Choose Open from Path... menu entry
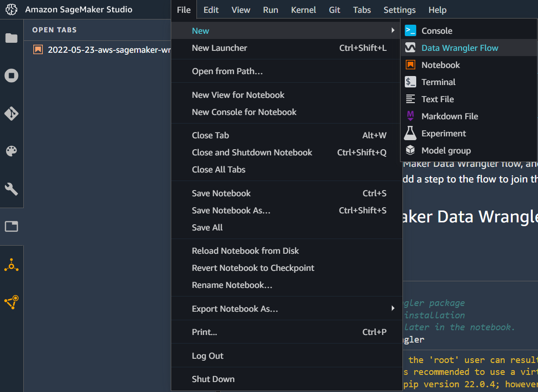The image size is (538, 392). [x=286, y=71]
